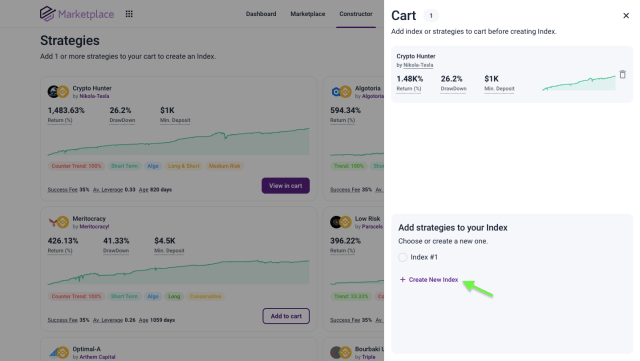Select the Index #1 radio button

(402, 257)
